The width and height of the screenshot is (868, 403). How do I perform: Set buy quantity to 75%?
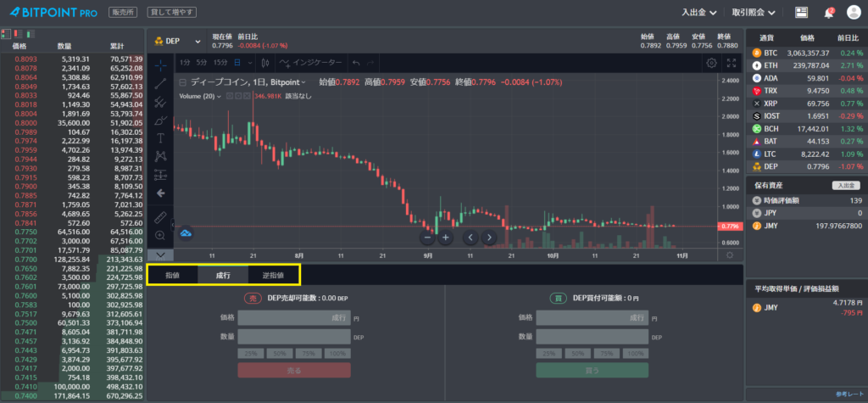[607, 354]
